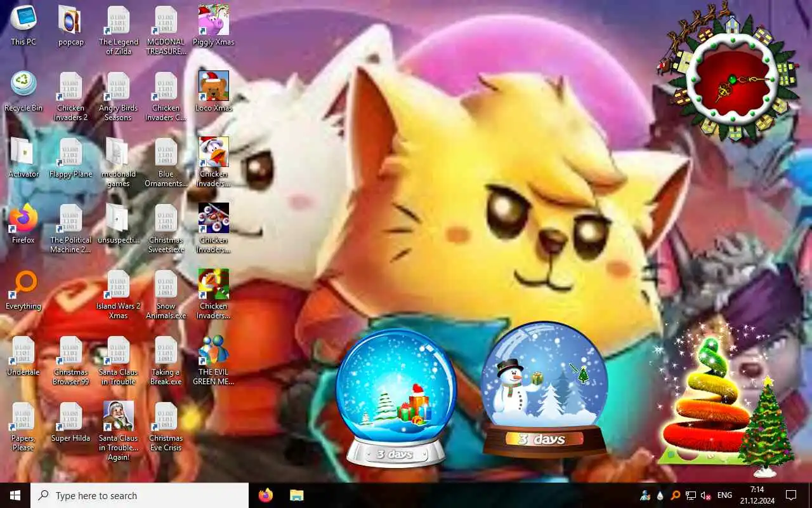
Task: Open the Windows Start menu
Action: (15, 495)
